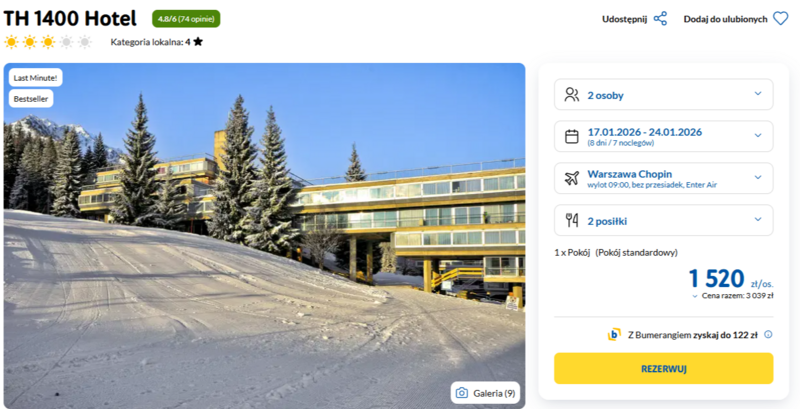The height and width of the screenshot is (409, 800).
Task: Click the cutlery icon beside 2 posiłki
Action: click(571, 220)
